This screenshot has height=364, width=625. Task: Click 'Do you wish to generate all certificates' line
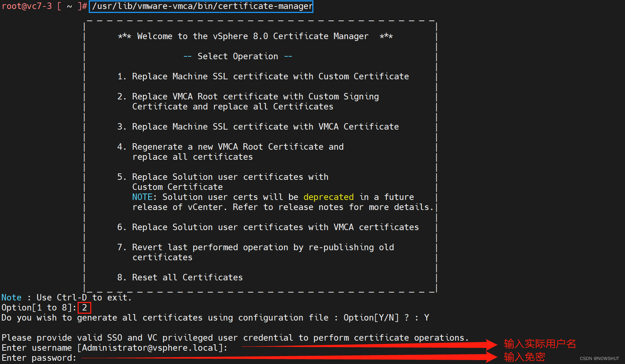(215, 318)
